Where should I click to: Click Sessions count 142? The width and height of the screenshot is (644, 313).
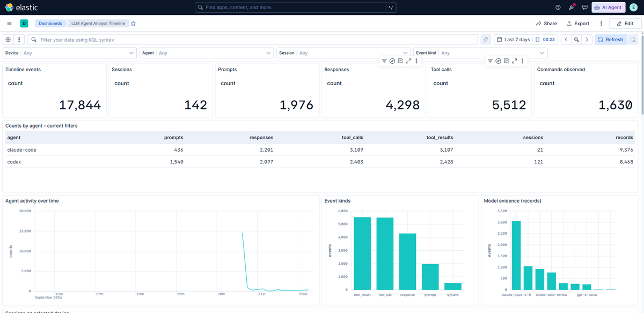(195, 106)
